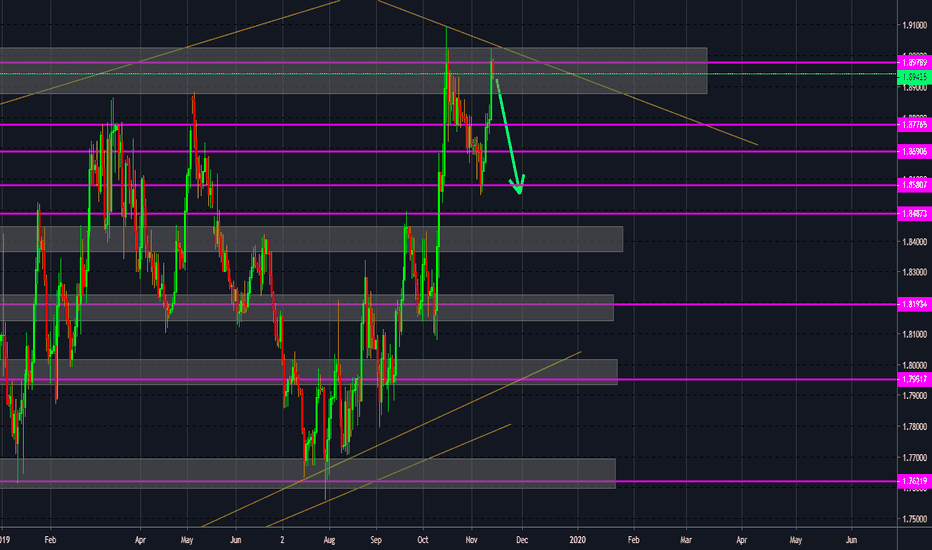
Task: Click the Aug label on the time axis
Action: click(x=329, y=537)
